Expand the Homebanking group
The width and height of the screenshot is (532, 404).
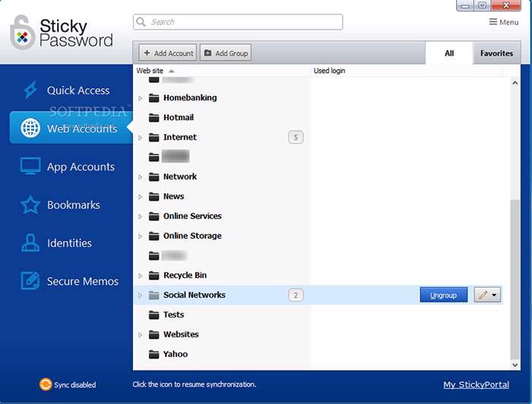140,98
